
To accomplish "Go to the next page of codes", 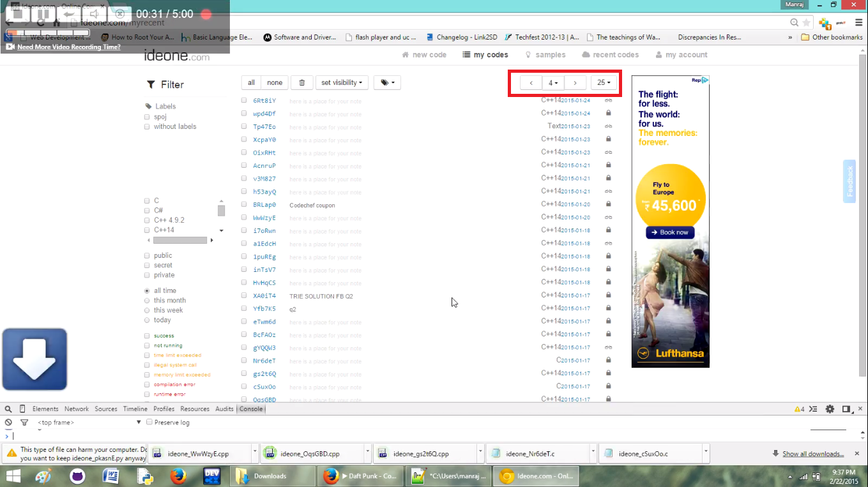I will tap(575, 83).
